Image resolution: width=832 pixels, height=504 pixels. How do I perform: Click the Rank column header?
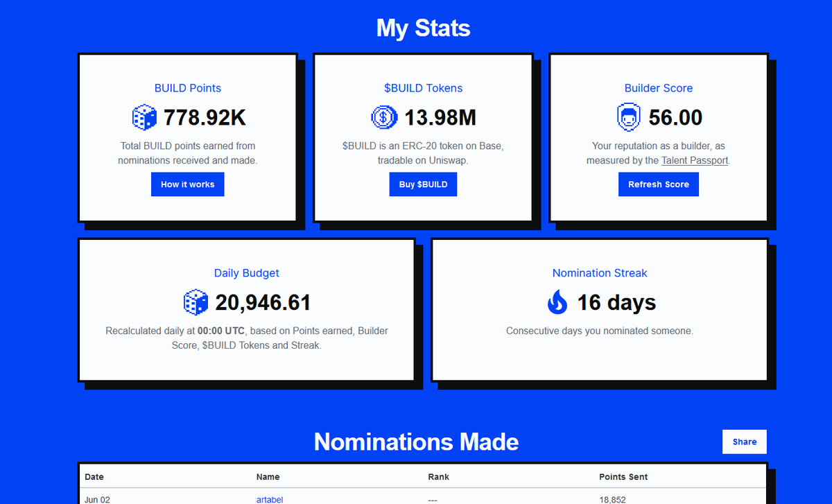(x=439, y=477)
